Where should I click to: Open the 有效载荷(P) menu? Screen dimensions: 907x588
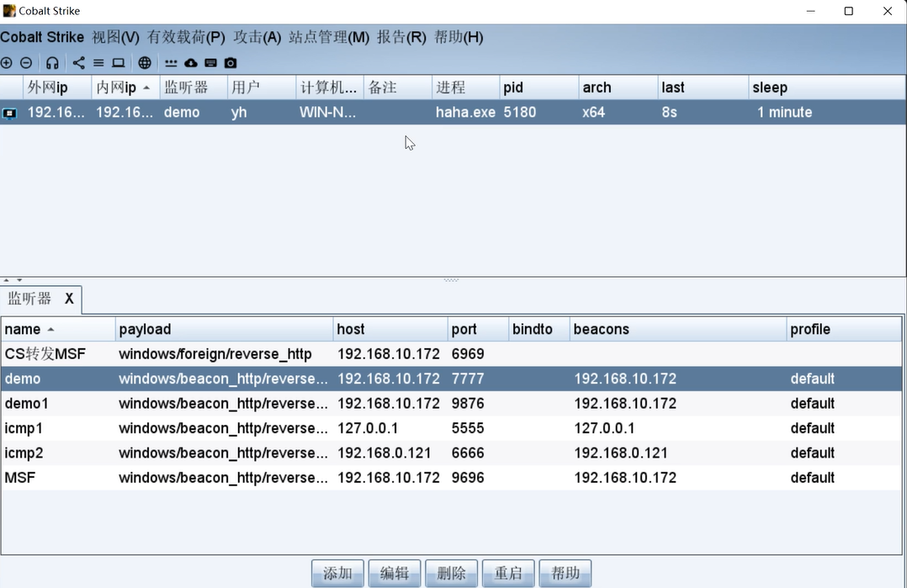pyautogui.click(x=186, y=37)
